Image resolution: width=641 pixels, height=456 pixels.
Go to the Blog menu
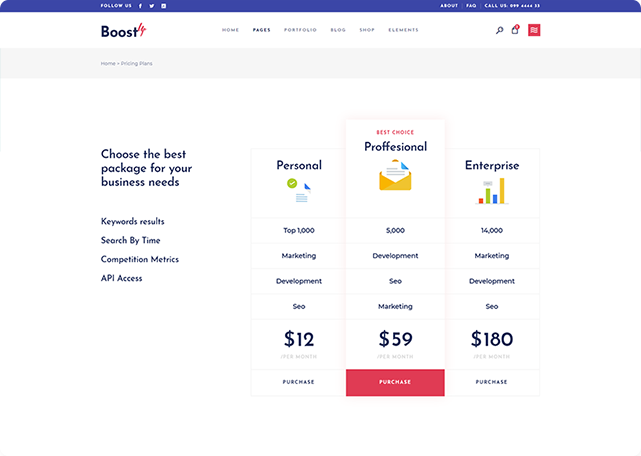338,30
